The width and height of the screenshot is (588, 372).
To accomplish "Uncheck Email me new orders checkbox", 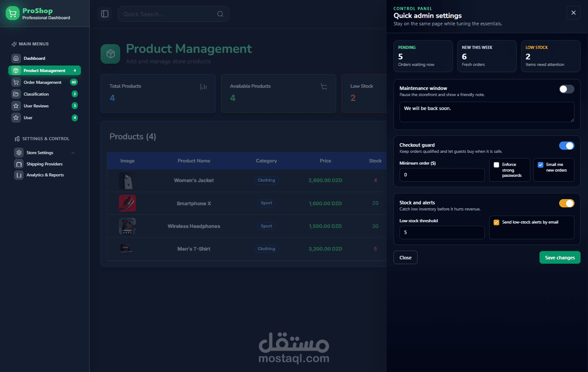I will click(x=540, y=165).
